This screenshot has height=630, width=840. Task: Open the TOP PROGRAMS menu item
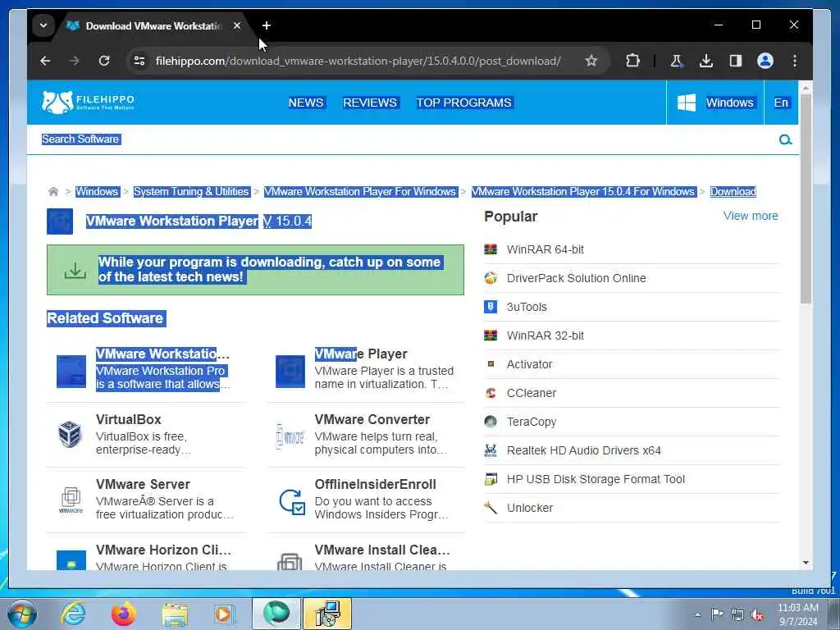[464, 103]
